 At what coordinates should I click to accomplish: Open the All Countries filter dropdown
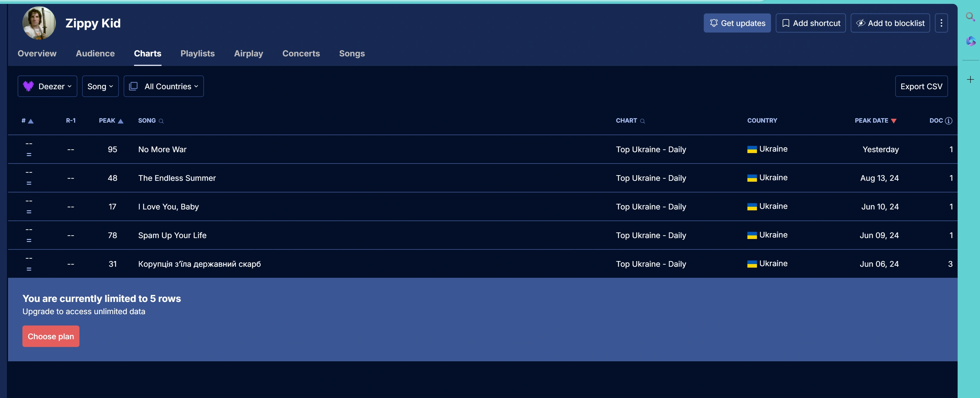click(164, 86)
